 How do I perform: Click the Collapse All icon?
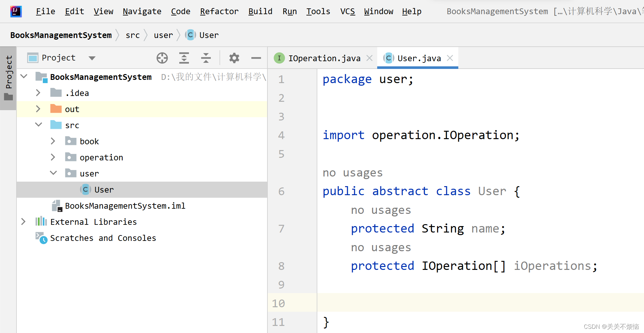[x=206, y=58]
